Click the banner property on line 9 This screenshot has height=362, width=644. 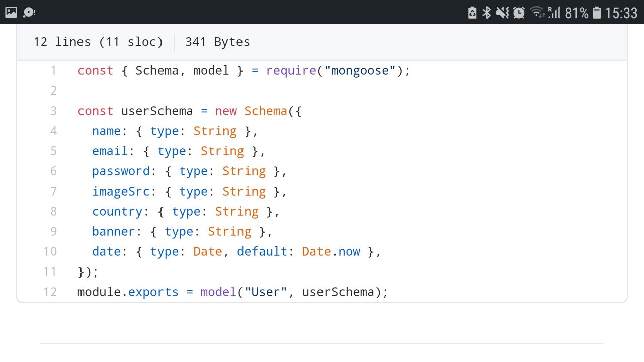[x=114, y=232]
